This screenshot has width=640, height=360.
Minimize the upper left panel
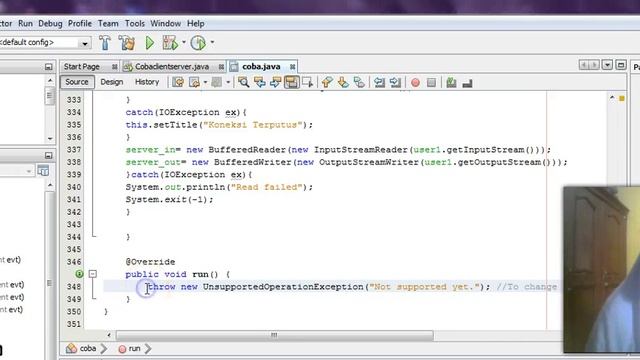click(x=49, y=67)
